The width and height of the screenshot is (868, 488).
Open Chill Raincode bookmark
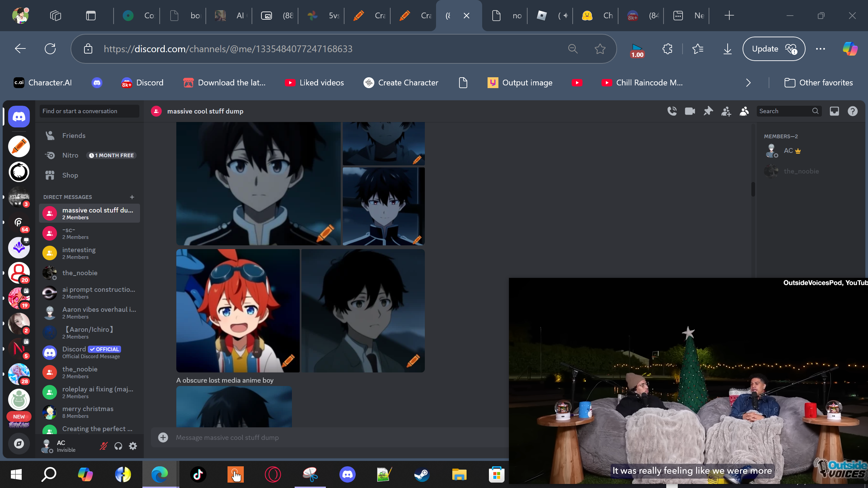pyautogui.click(x=642, y=83)
